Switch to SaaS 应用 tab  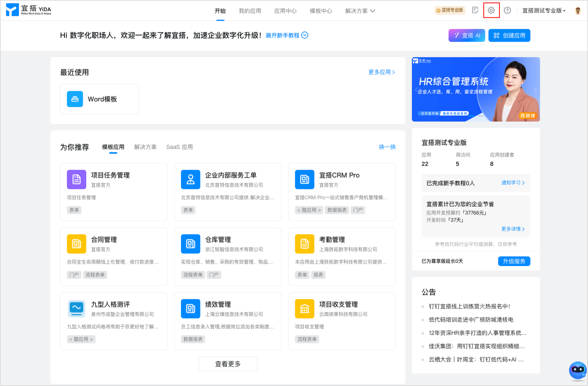[x=179, y=147]
